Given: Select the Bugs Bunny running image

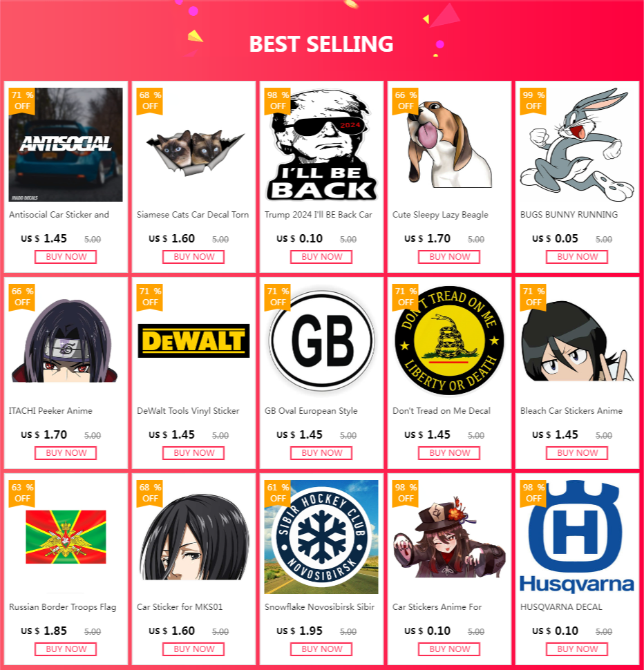Looking at the screenshot, I should [577, 144].
